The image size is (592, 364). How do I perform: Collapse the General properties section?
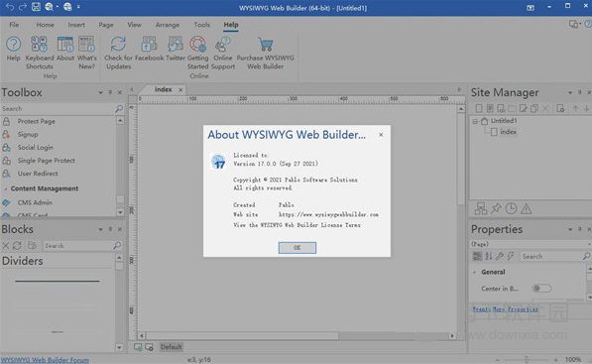click(475, 272)
